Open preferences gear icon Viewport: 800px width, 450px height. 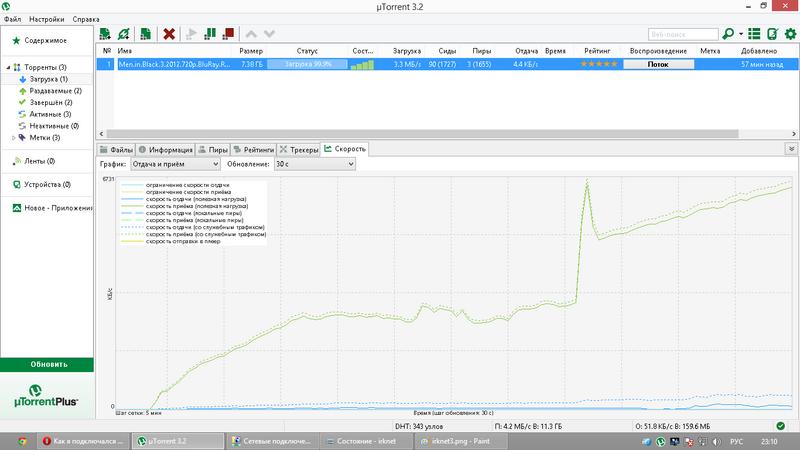click(x=790, y=34)
